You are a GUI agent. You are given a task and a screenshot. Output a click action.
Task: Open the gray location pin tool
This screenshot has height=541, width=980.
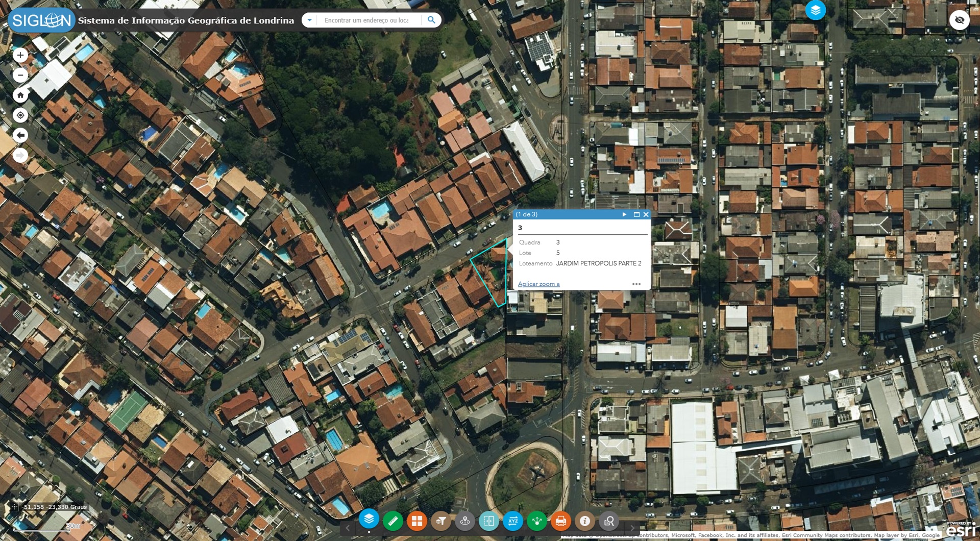point(465,521)
